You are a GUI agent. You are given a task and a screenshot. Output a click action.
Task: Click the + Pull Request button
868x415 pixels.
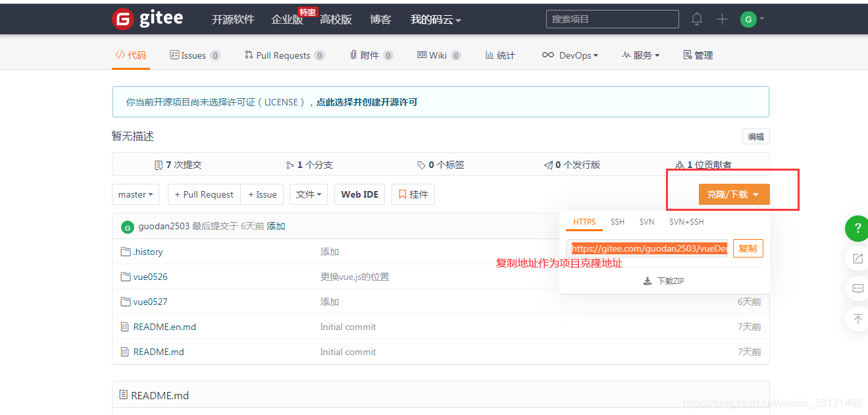204,194
